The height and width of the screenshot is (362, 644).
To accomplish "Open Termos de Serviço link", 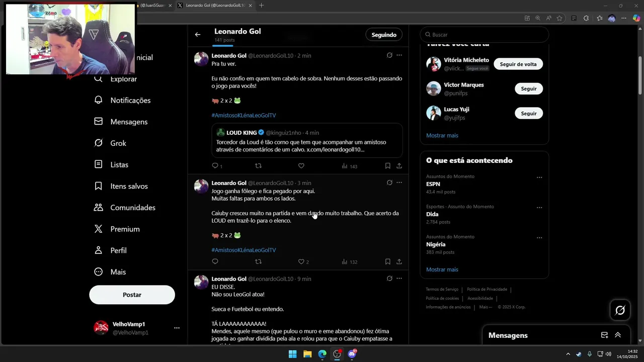I will click(x=442, y=289).
